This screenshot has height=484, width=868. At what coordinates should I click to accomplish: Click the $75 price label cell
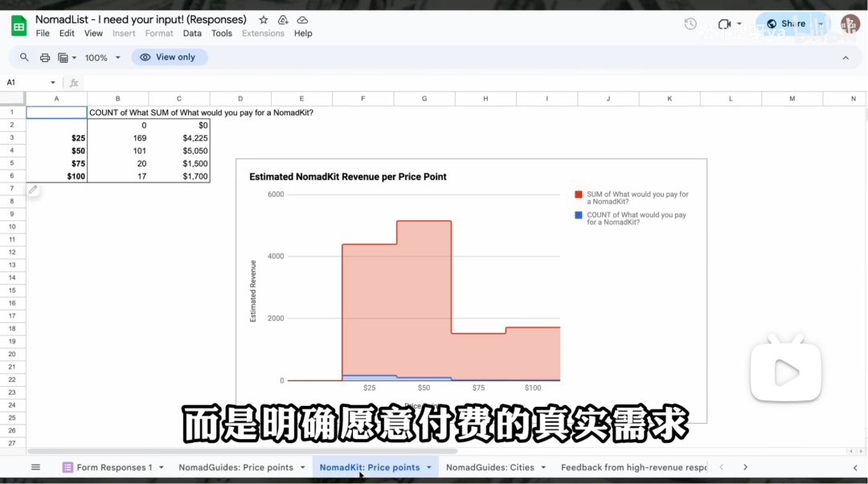[x=56, y=163]
